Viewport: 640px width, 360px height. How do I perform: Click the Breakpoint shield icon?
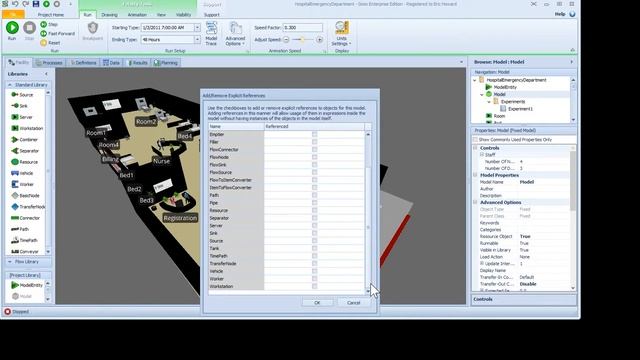point(93,28)
